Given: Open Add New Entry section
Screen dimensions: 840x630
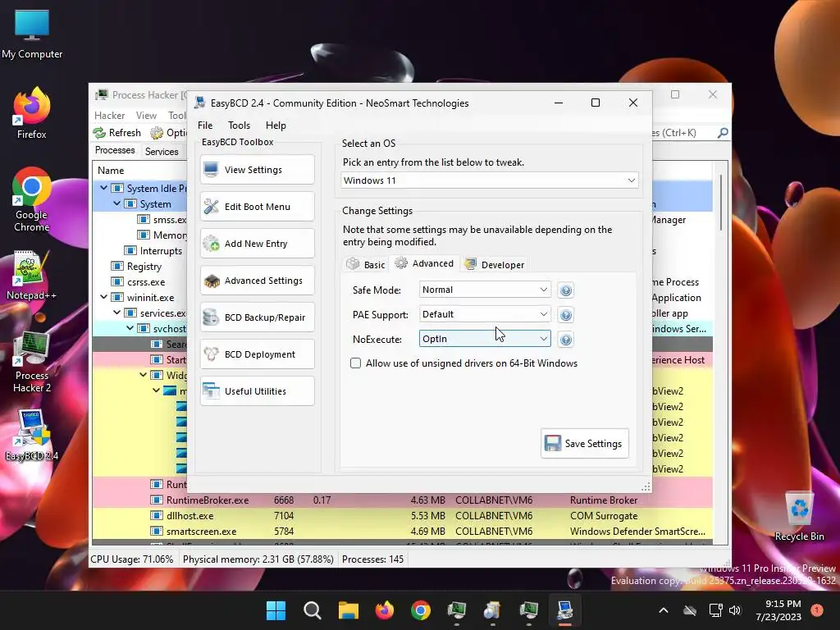Looking at the screenshot, I should click(258, 244).
